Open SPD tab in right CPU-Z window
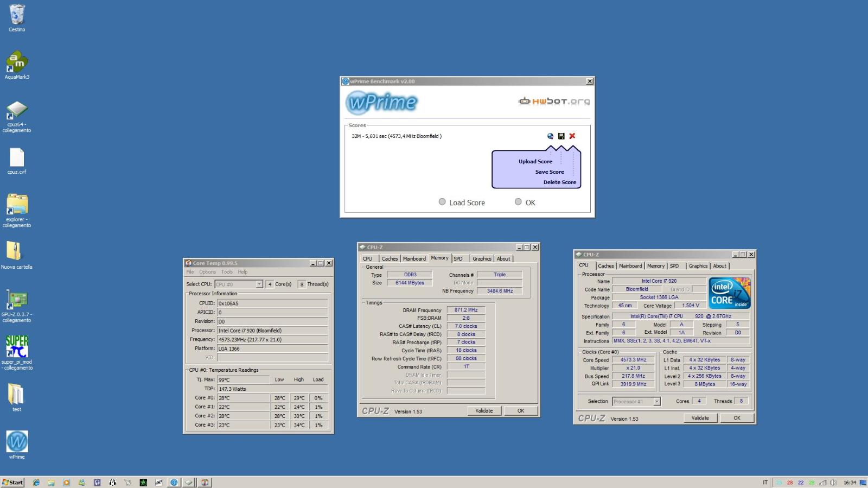868x488 pixels. (674, 266)
